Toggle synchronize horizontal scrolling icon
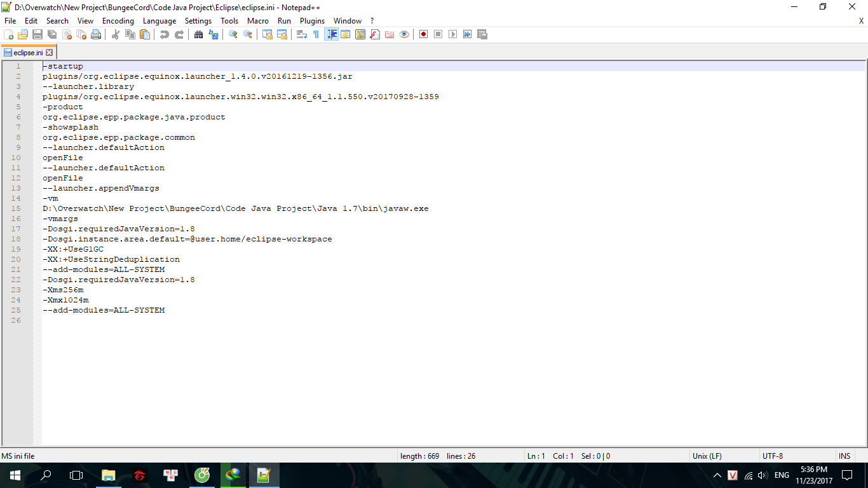The height and width of the screenshot is (488, 868). tap(282, 34)
